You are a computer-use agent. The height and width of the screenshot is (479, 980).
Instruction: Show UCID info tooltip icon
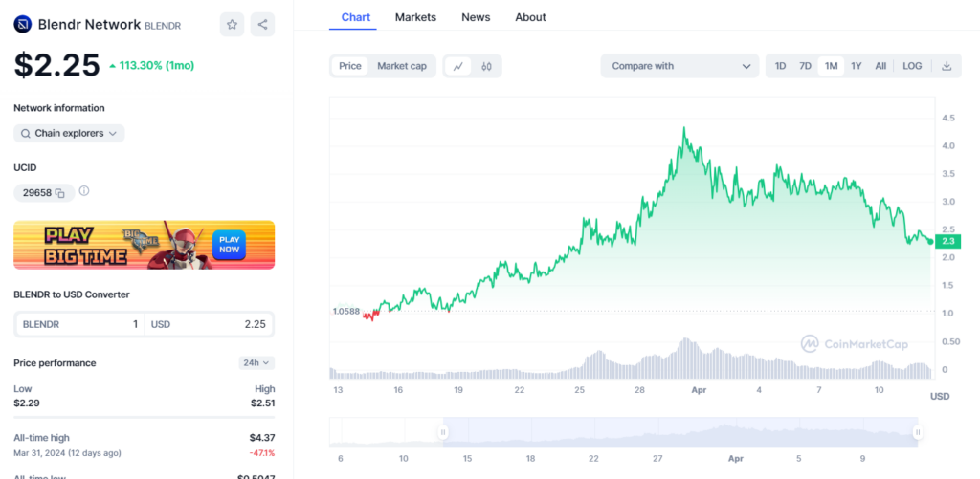click(84, 191)
